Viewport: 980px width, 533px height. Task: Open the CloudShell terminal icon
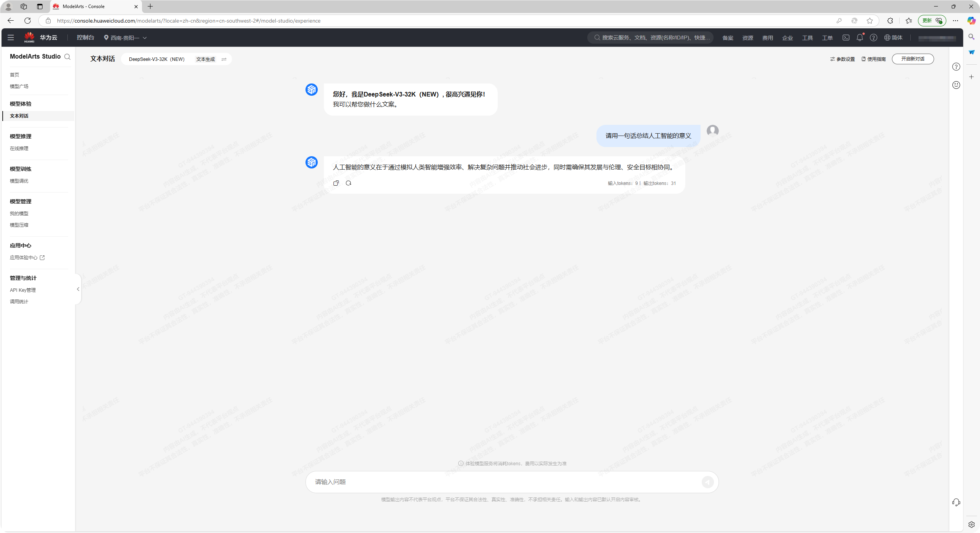(846, 38)
